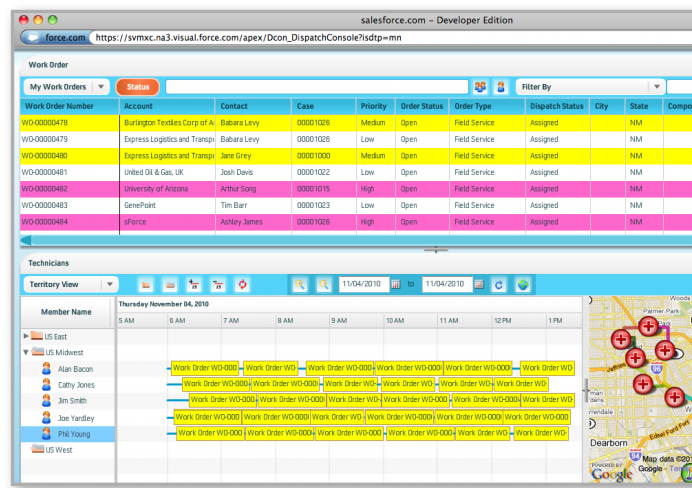Click the work order grid horizontal scrollbar
The image size is (692, 488).
356,240
